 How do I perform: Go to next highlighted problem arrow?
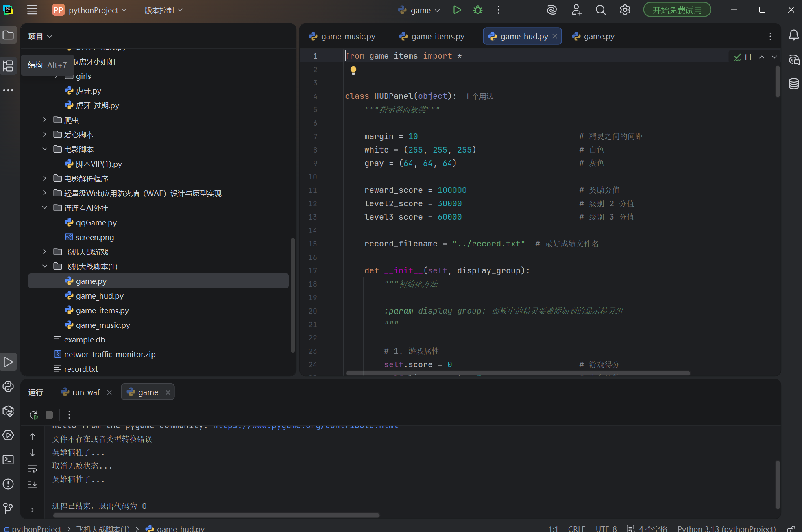pos(774,57)
